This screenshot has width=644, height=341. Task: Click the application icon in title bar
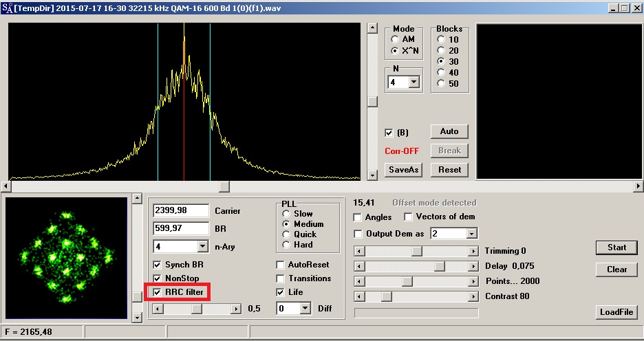click(x=7, y=8)
